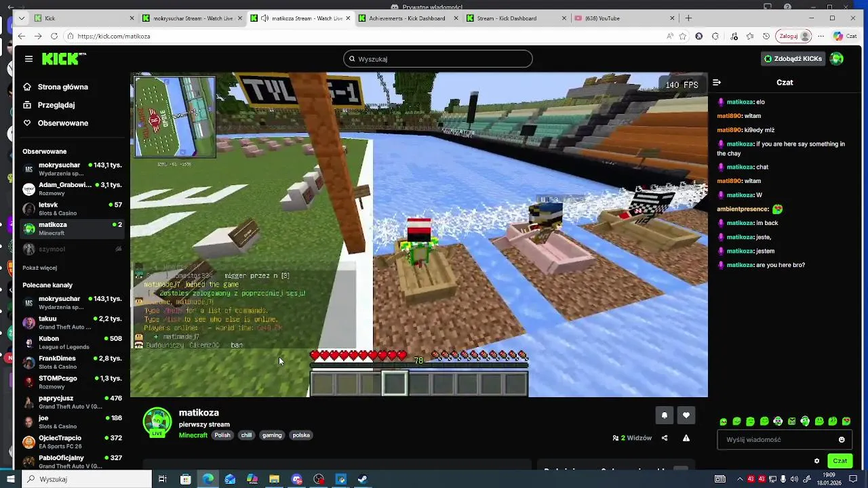Switch to the YouTube tab

click(624, 18)
